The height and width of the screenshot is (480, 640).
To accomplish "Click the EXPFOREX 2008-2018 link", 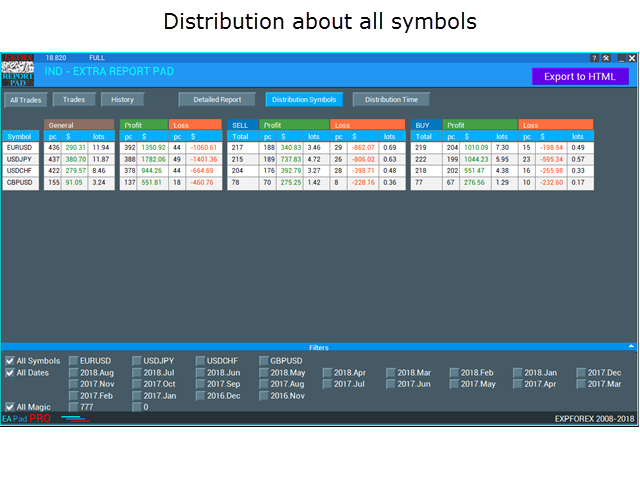I will (594, 419).
